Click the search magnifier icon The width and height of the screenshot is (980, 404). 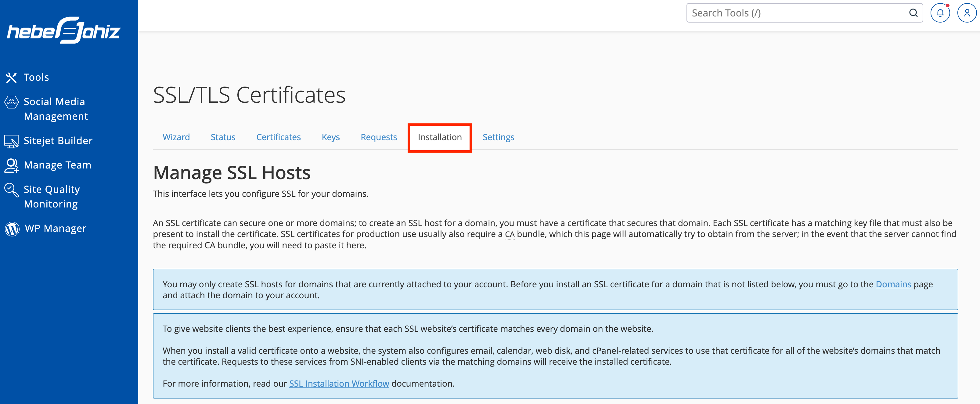(x=913, y=13)
